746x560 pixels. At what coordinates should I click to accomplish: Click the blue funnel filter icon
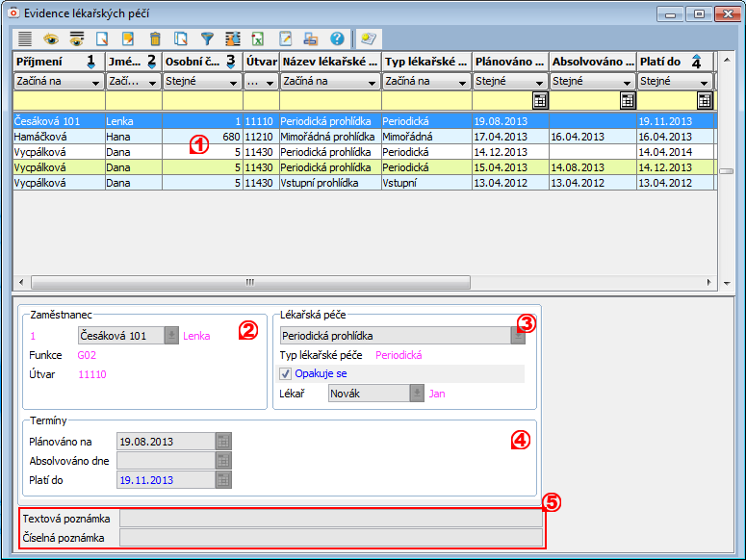point(207,39)
